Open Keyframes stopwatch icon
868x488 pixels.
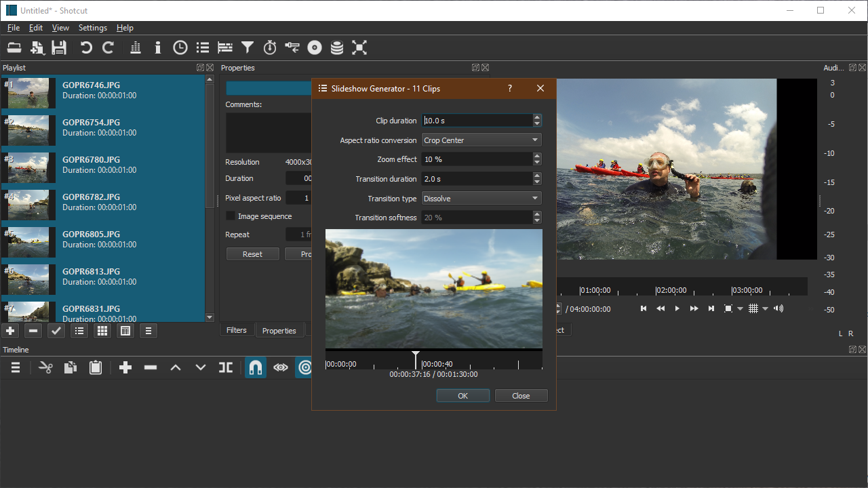tap(270, 47)
